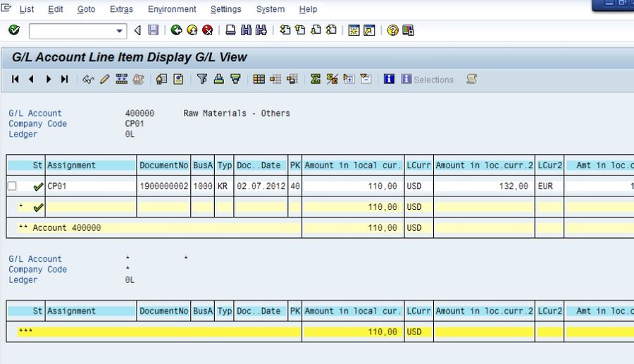Image resolution: width=634 pixels, height=364 pixels.
Task: Click Previous item arrow
Action: (32, 79)
